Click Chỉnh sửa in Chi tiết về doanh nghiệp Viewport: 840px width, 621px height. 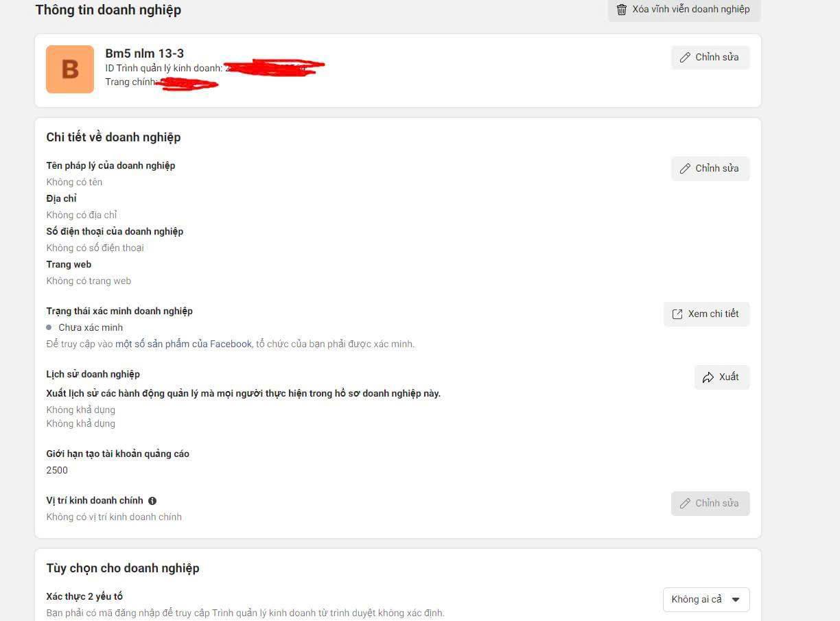tap(710, 169)
